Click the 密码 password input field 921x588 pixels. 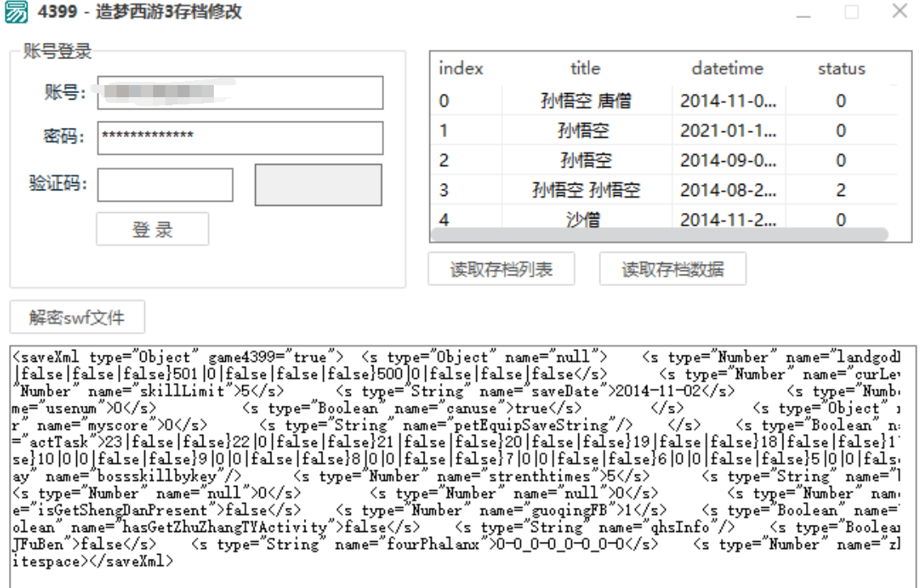[239, 138]
